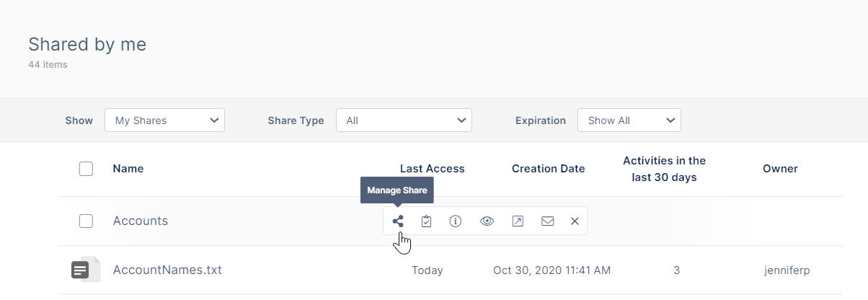Open the info icon for Accounts share
Image resolution: width=868 pixels, height=300 pixels.
(x=455, y=221)
